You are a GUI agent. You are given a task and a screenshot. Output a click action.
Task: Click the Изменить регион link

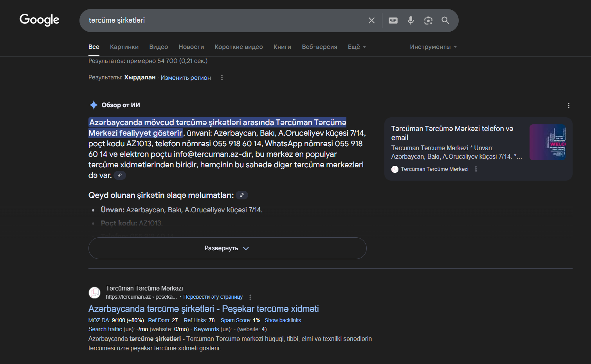(x=186, y=78)
